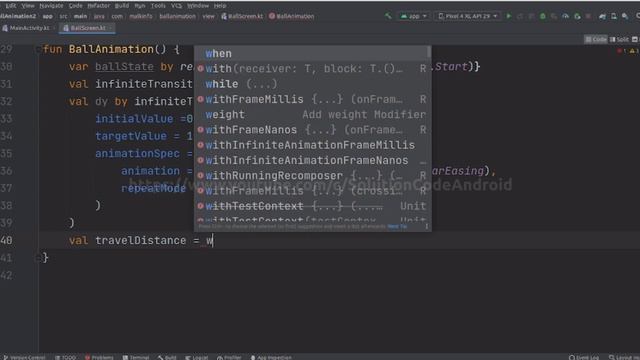This screenshot has height=360, width=640.
Task: Open the SDK Manager icon
Action: click(x=625, y=16)
